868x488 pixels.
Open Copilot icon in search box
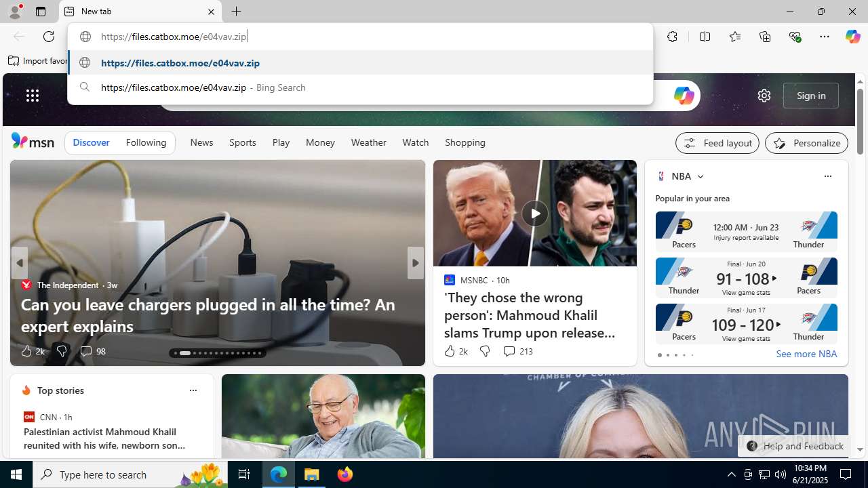click(x=684, y=96)
